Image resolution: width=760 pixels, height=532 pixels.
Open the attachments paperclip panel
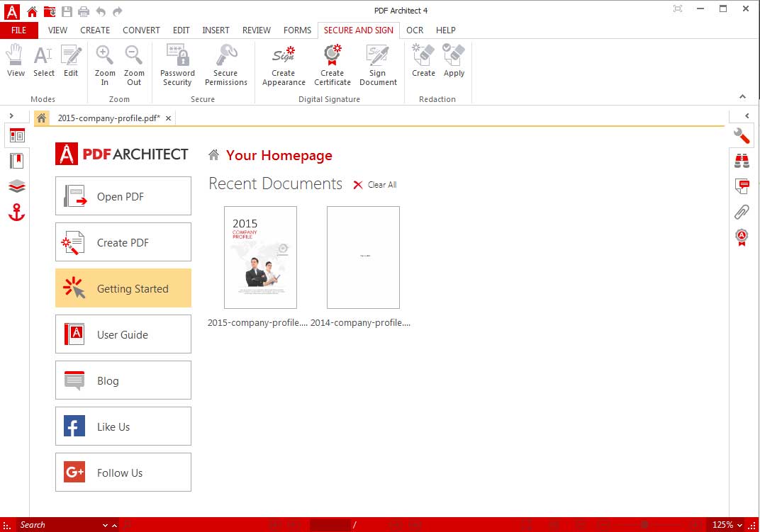[x=742, y=211]
